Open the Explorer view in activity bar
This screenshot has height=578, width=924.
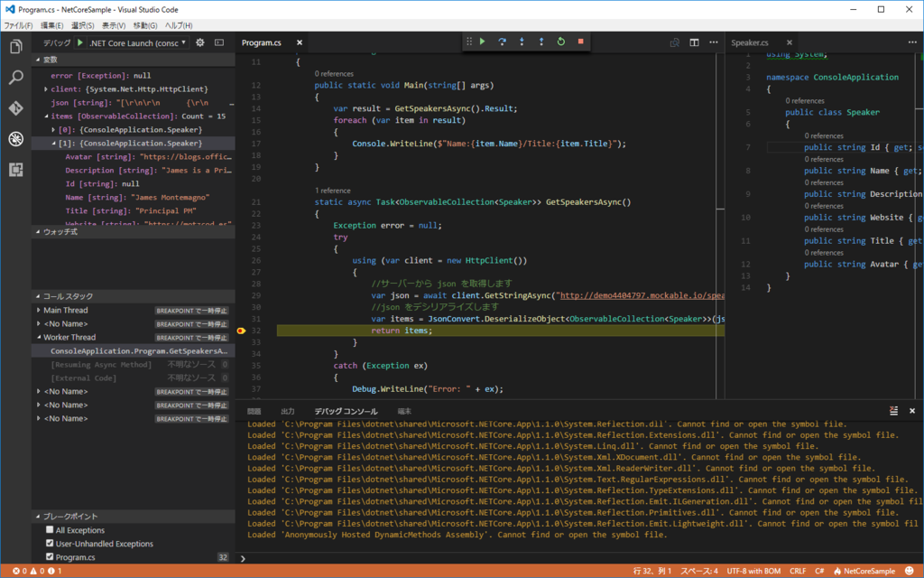pyautogui.click(x=16, y=47)
